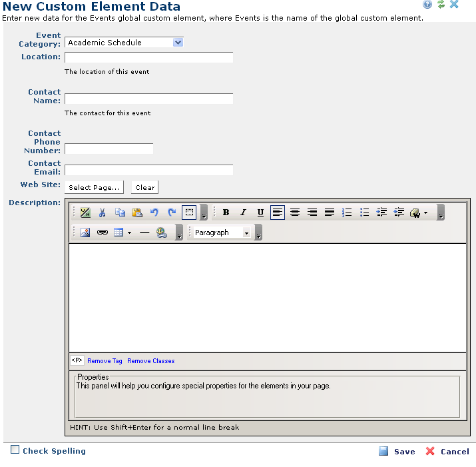Expand the Paragraph format dropdown
Viewport: 476px width, 467px height.
[246, 233]
